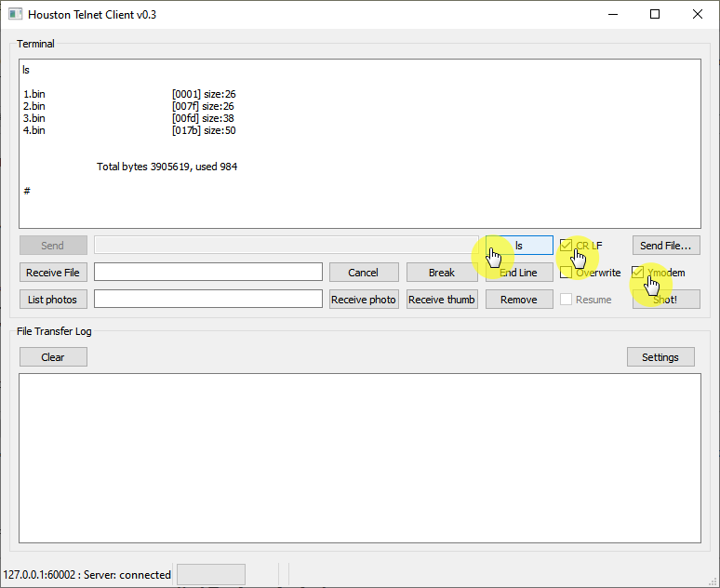Click the List photos button

click(53, 300)
